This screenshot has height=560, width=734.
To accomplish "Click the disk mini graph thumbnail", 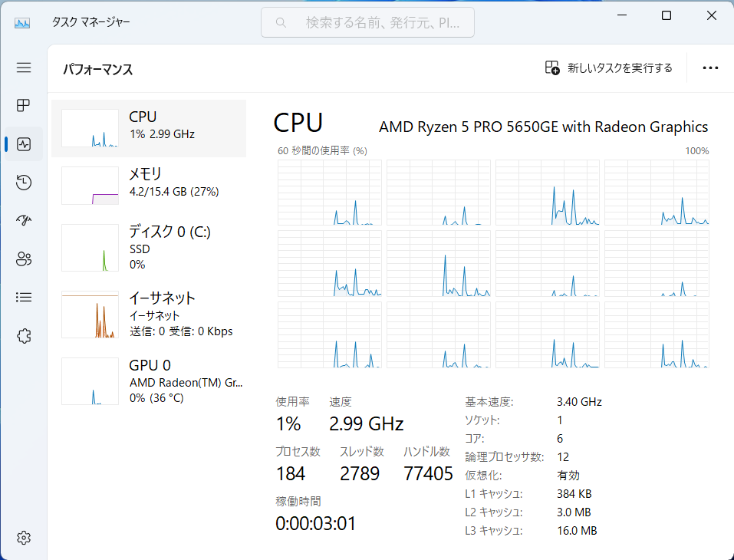I will pyautogui.click(x=90, y=248).
